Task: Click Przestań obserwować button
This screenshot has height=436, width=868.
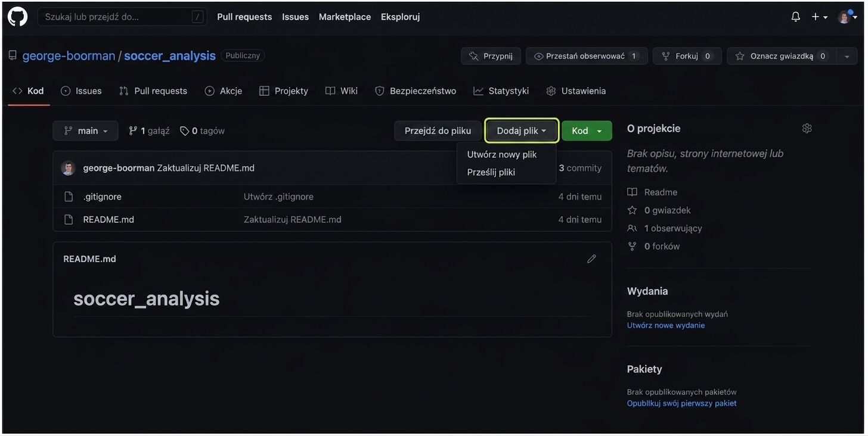Action: coord(587,56)
